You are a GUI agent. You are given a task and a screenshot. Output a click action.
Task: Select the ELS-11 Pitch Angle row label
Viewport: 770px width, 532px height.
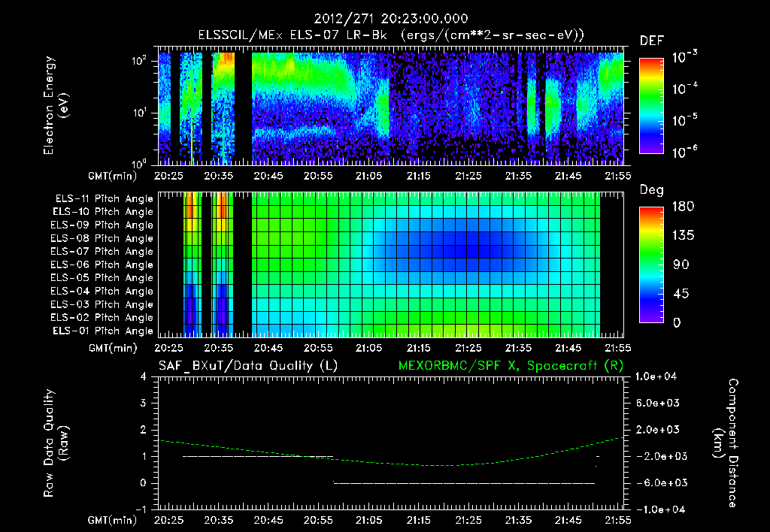pos(104,199)
